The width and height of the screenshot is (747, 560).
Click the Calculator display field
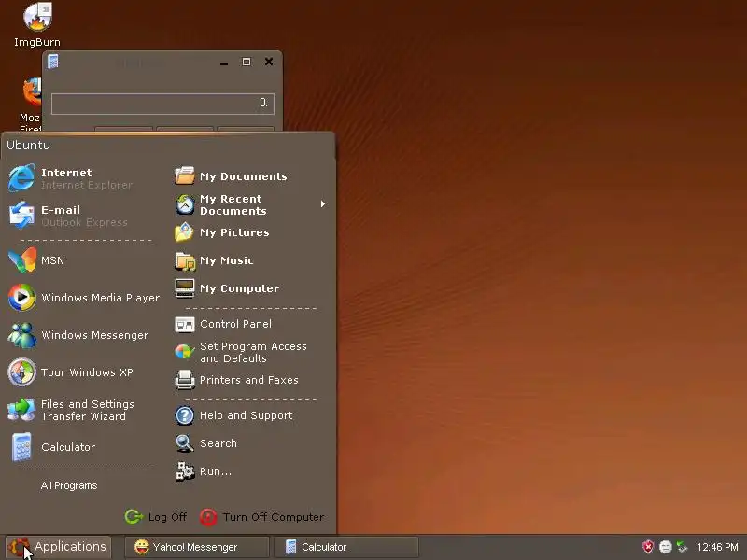tap(162, 104)
